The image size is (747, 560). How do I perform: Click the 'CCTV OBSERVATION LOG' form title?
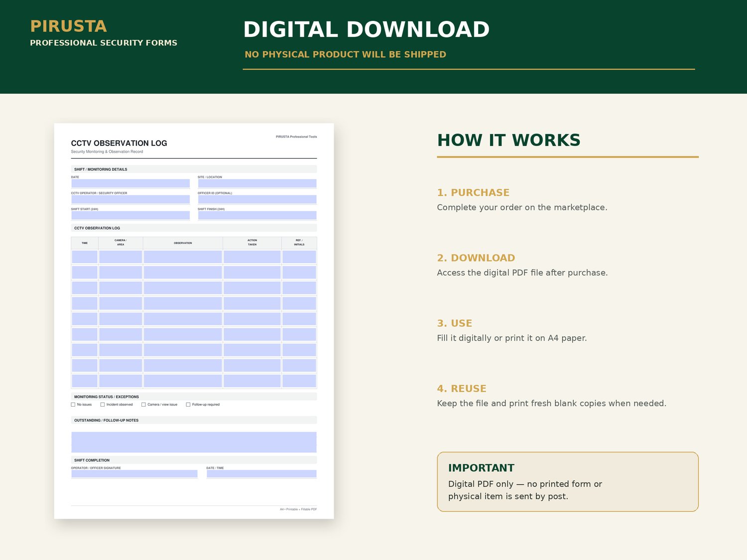pos(119,143)
